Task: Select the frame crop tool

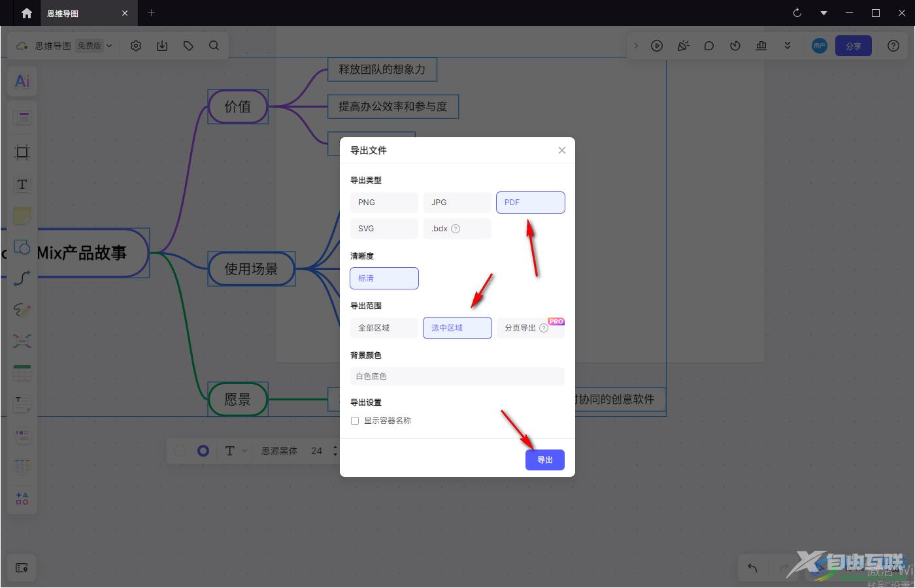Action: [x=22, y=152]
